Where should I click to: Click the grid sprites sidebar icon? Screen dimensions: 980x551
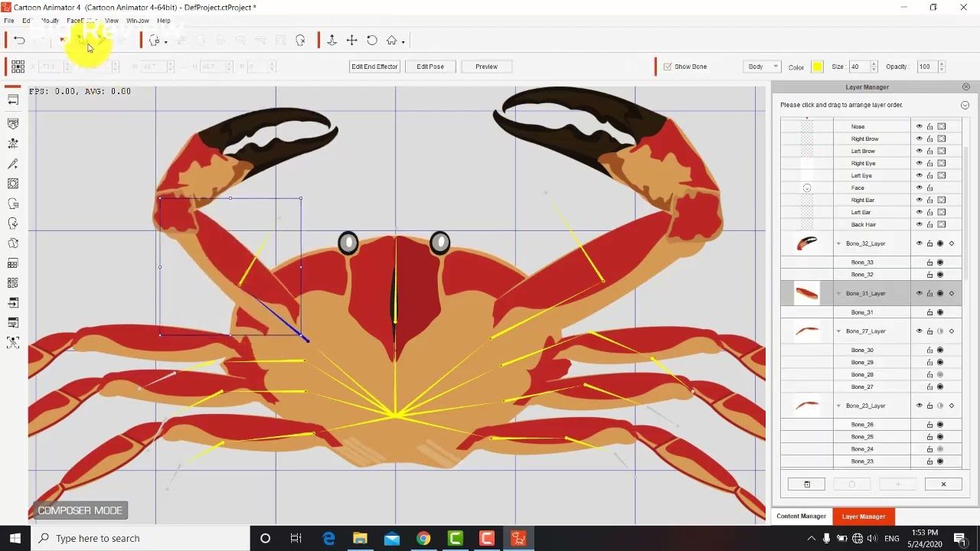(x=13, y=283)
